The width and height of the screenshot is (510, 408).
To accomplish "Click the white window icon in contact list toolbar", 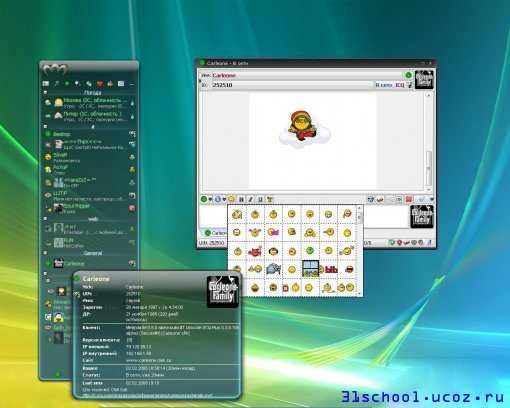I will pyautogui.click(x=121, y=84).
